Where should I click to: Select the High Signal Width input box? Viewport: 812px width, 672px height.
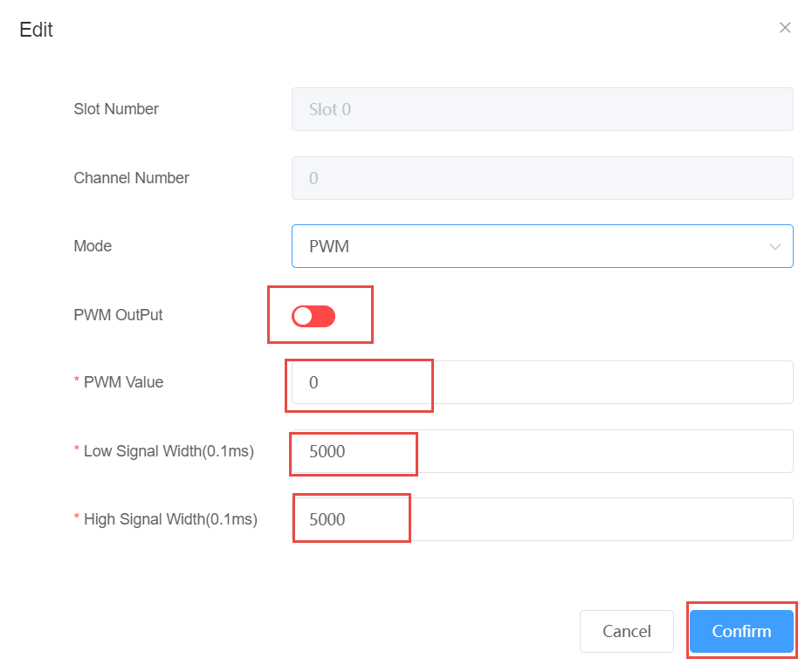[x=541, y=519]
